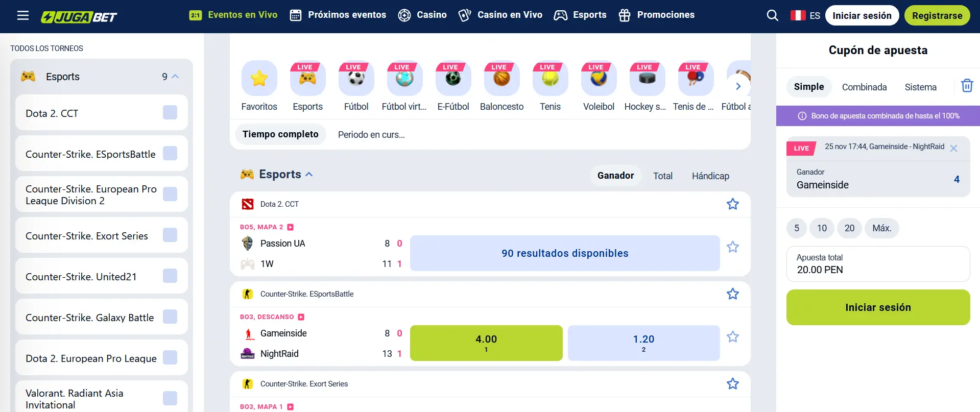Viewport: 980px width, 412px height.
Task: Star the Dota 2. CCT league
Action: (732, 203)
